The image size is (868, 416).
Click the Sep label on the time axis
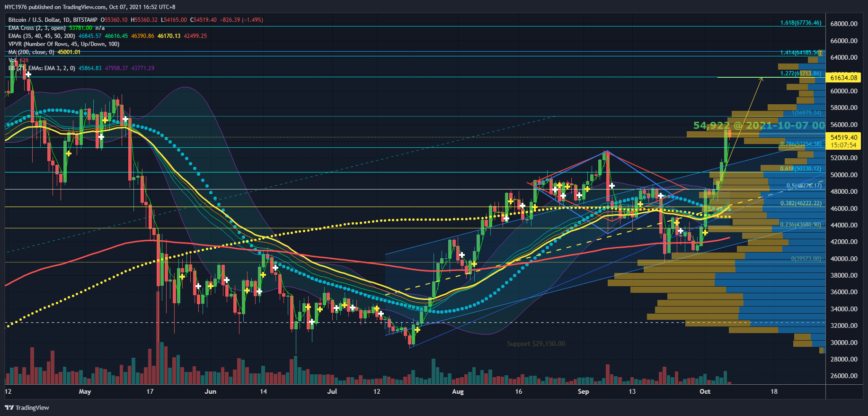(584, 391)
